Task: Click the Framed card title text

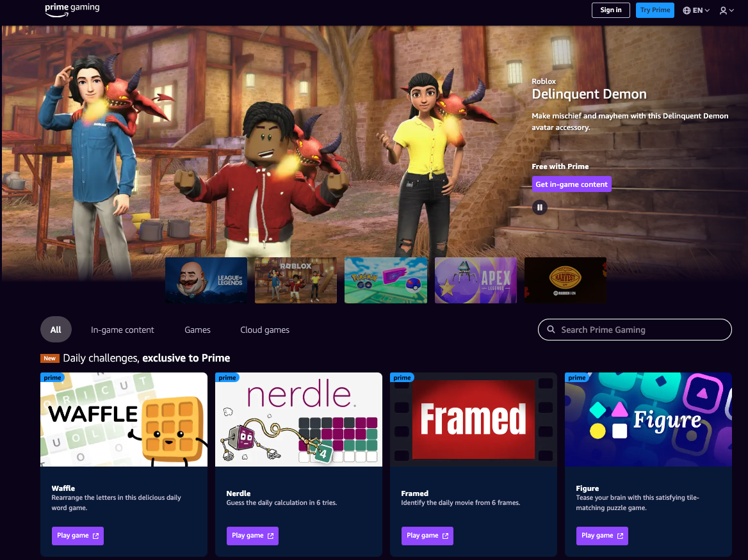Action: click(414, 493)
